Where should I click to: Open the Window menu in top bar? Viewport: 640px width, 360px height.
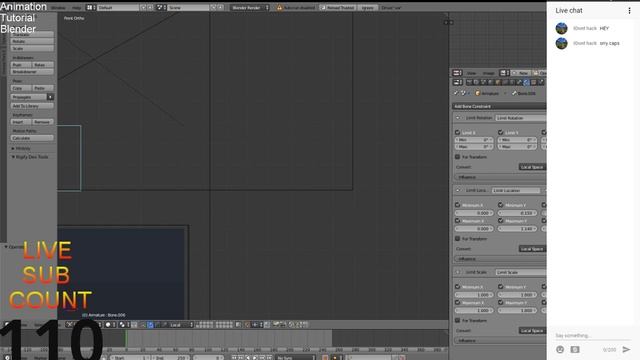[58, 8]
